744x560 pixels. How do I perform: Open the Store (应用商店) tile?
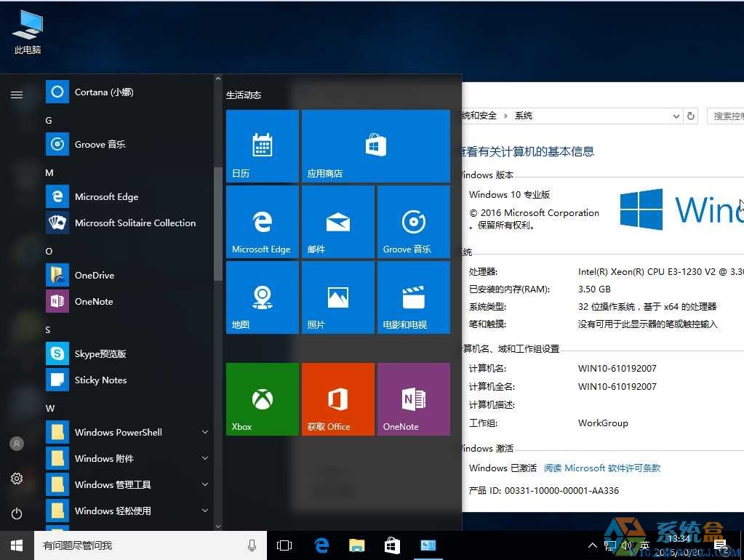[375, 145]
